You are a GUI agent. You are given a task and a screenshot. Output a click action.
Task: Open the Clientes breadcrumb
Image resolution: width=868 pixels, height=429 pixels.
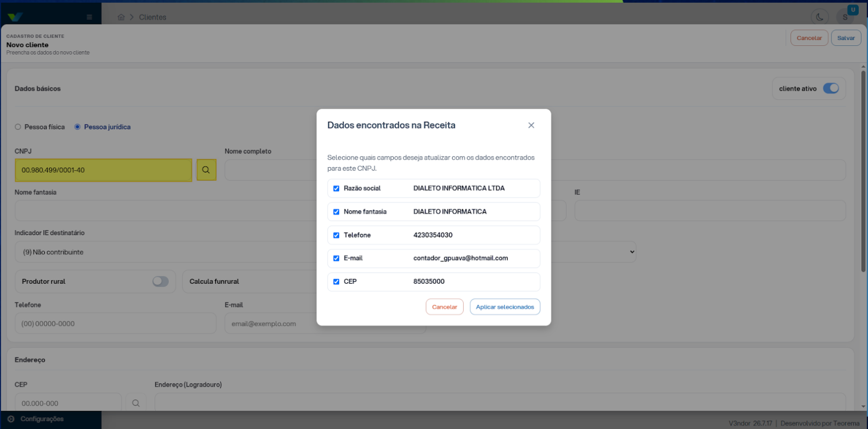pyautogui.click(x=152, y=17)
